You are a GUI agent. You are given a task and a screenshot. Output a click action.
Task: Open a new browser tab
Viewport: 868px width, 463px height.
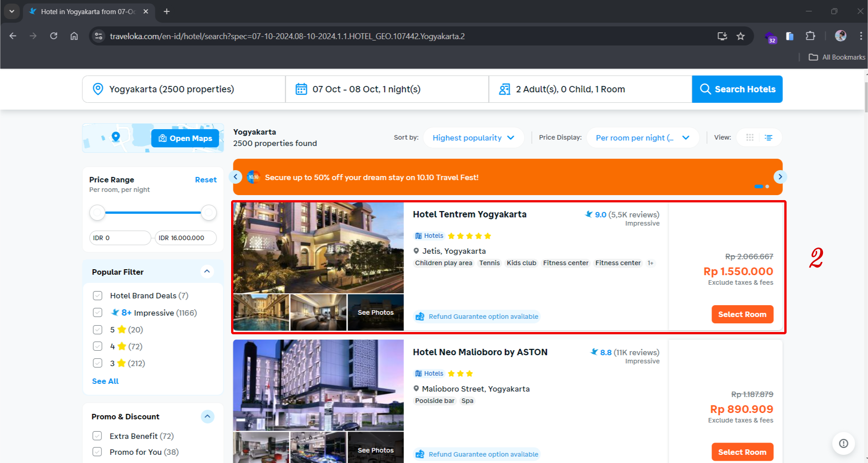point(167,11)
